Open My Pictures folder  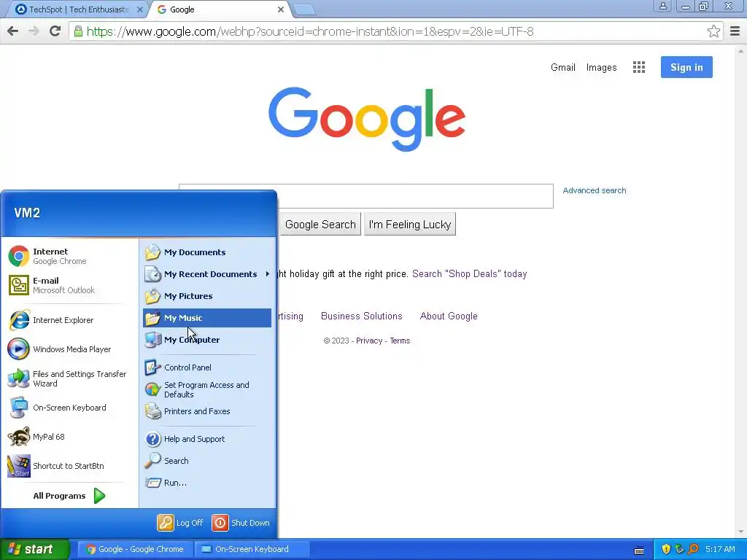point(207,296)
